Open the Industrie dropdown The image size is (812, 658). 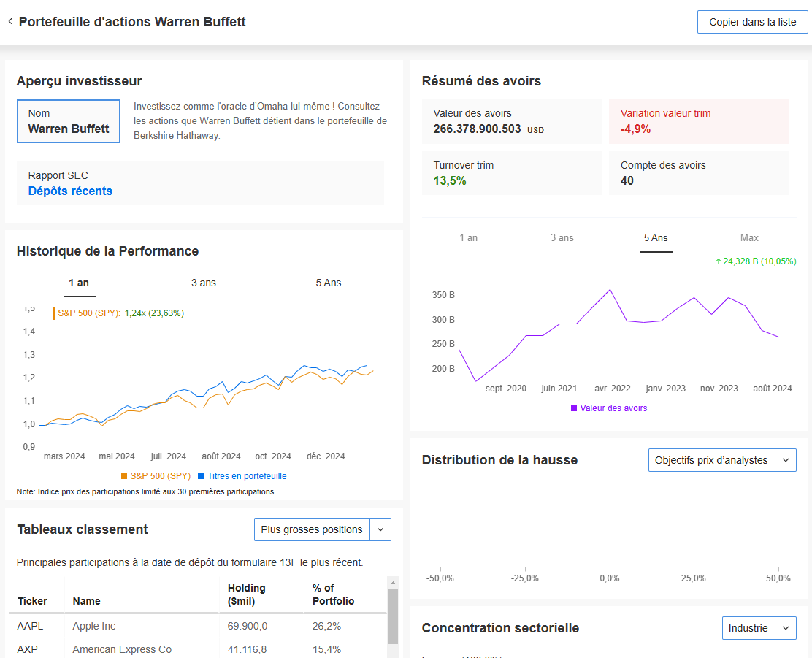(x=748, y=628)
